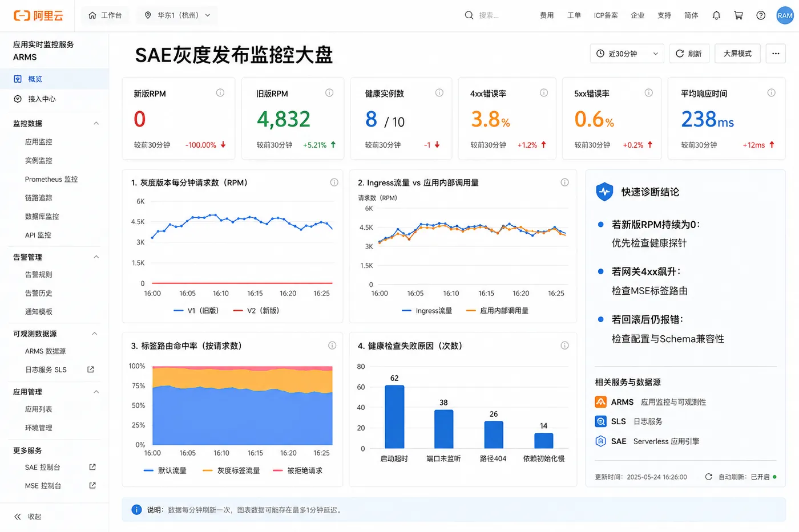The width and height of the screenshot is (799, 532).
Task: Click the 快速诊断结论 shield icon
Action: (604, 192)
